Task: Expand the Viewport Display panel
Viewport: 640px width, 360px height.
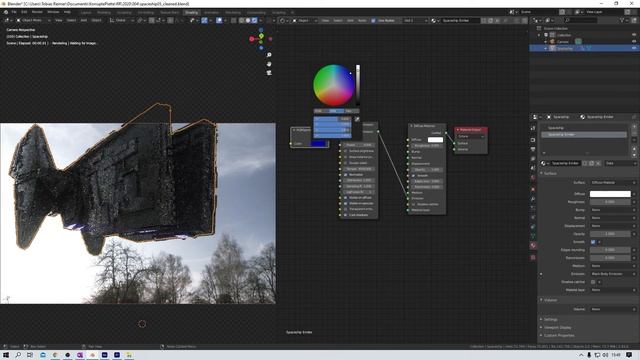Action: coord(557,327)
